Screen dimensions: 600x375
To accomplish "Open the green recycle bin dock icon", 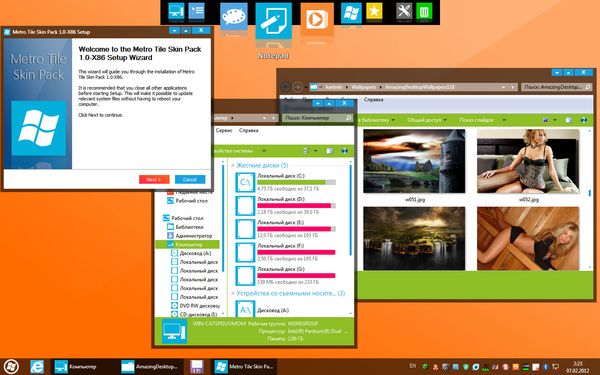I will (424, 11).
